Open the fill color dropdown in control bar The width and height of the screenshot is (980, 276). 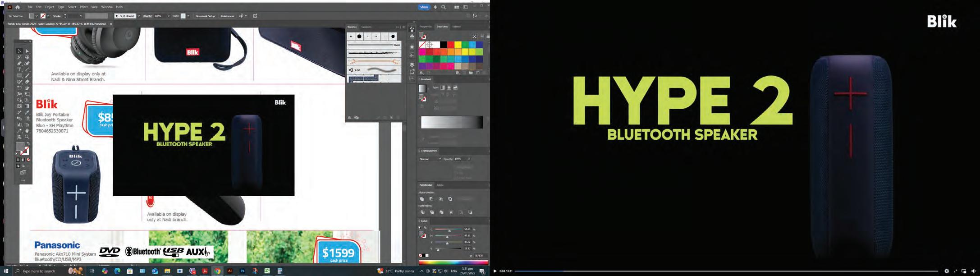37,16
